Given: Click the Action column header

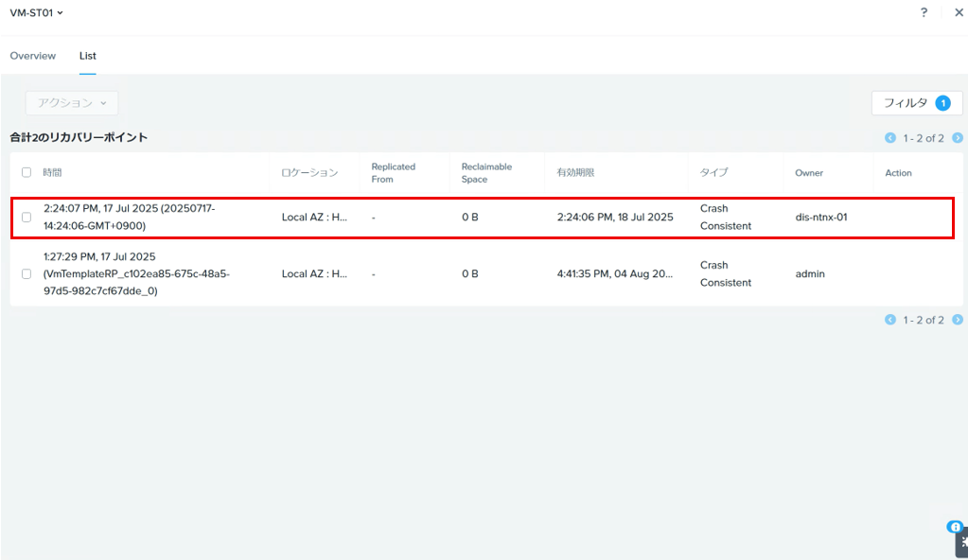Looking at the screenshot, I should click(898, 173).
